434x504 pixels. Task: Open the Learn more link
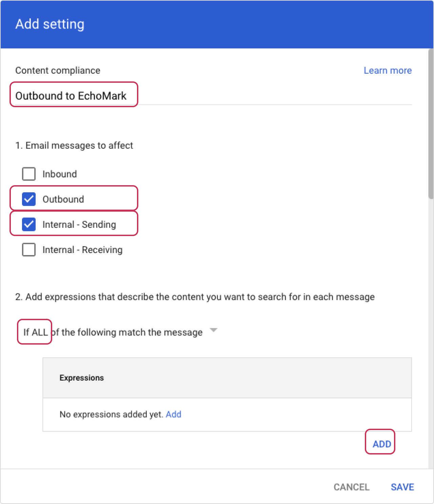pos(388,71)
